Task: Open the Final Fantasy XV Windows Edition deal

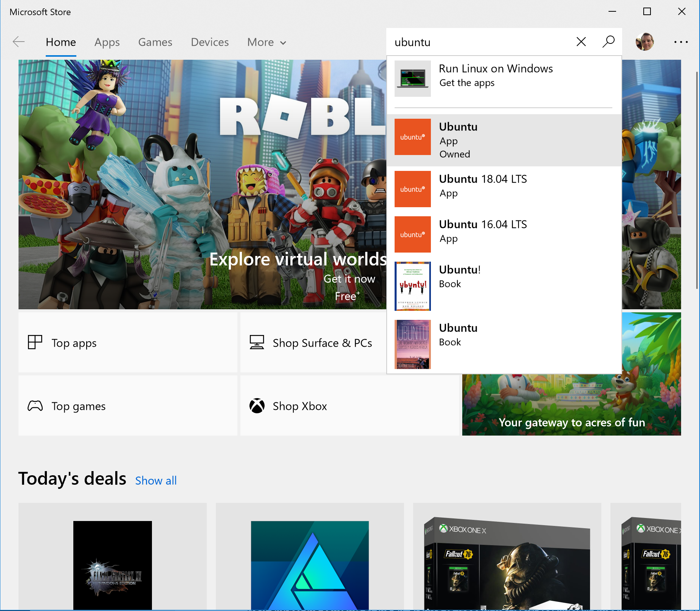Action: (113, 557)
